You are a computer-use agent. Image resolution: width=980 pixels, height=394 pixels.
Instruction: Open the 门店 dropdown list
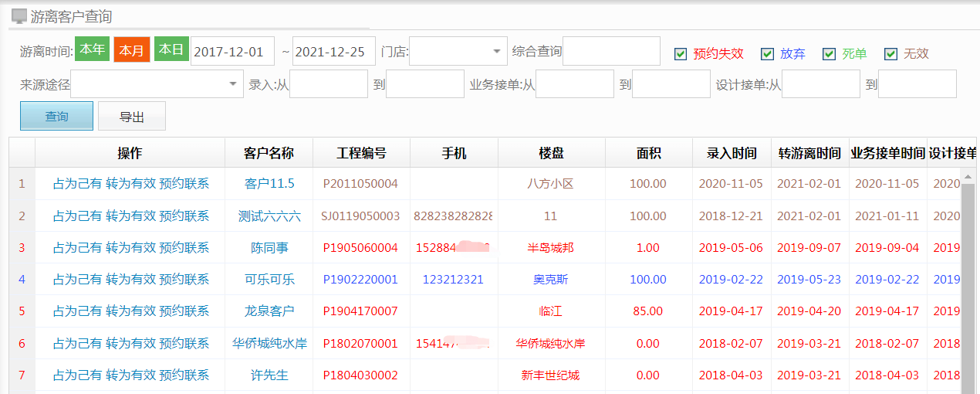coord(496,52)
